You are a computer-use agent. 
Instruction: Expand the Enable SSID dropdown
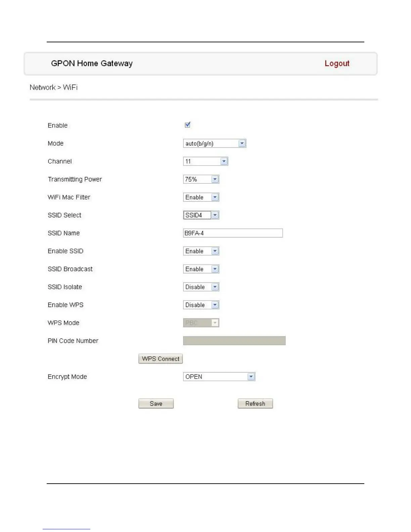tap(201, 251)
